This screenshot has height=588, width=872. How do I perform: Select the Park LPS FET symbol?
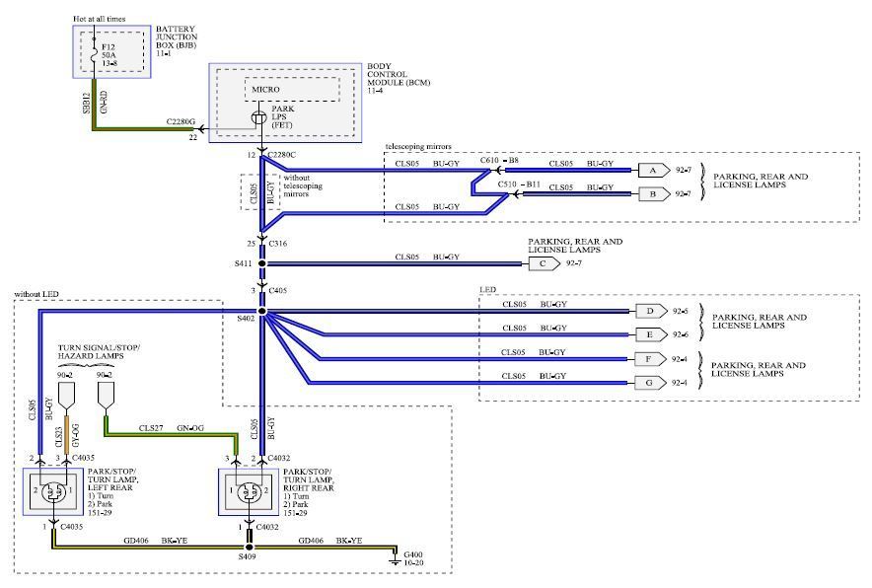tap(259, 118)
